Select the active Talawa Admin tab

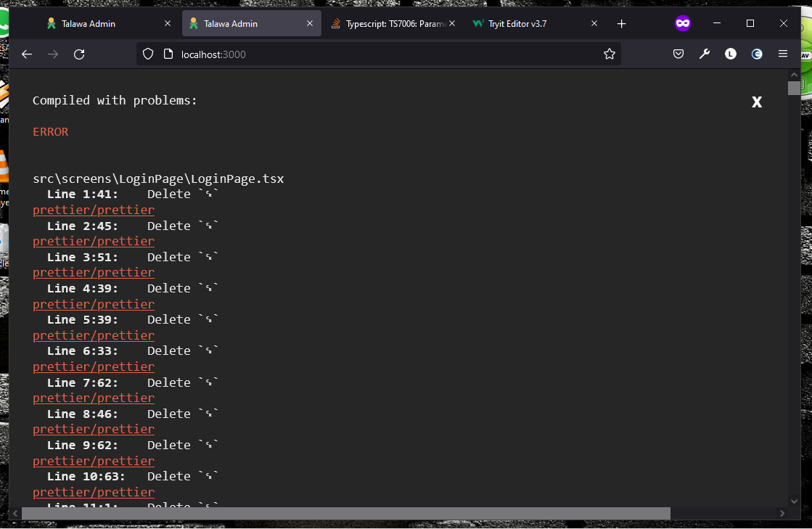click(252, 24)
